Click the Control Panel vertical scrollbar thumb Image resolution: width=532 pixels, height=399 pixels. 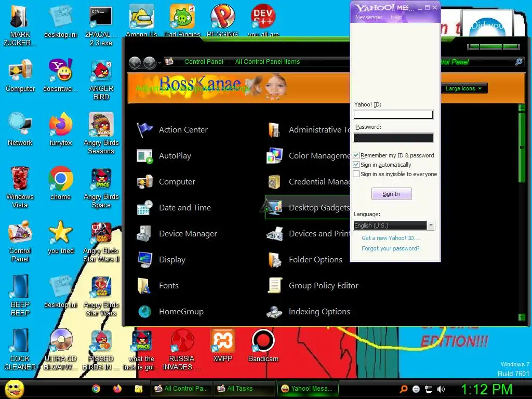click(522, 147)
